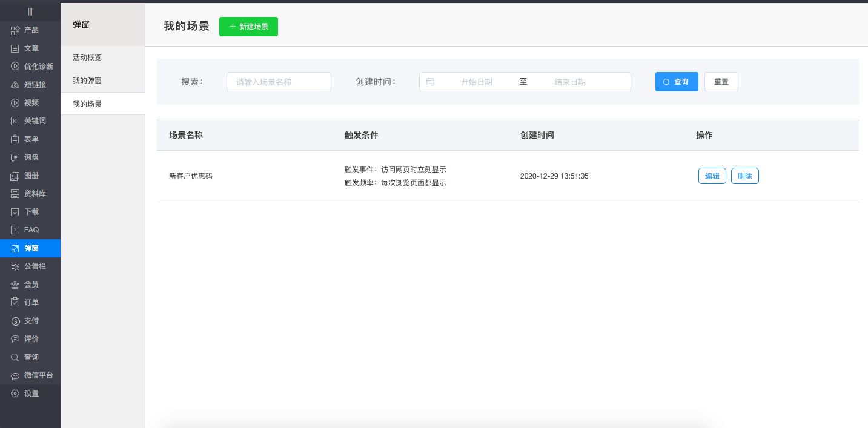This screenshot has width=868, height=428.
Task: Select the 短链接 (short link) icon
Action: [x=15, y=85]
